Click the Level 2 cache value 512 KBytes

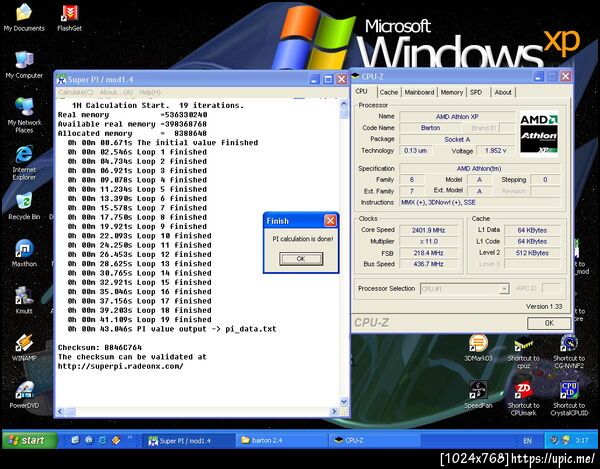click(532, 253)
